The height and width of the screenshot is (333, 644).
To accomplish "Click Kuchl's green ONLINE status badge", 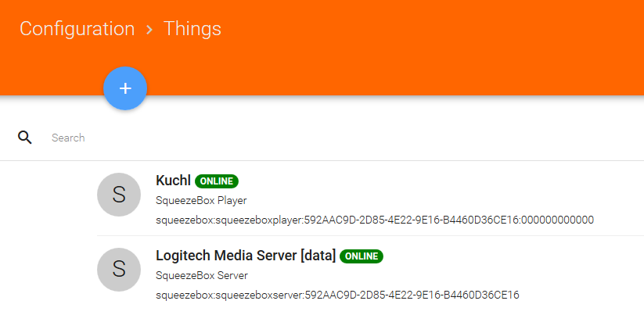I will [x=217, y=181].
